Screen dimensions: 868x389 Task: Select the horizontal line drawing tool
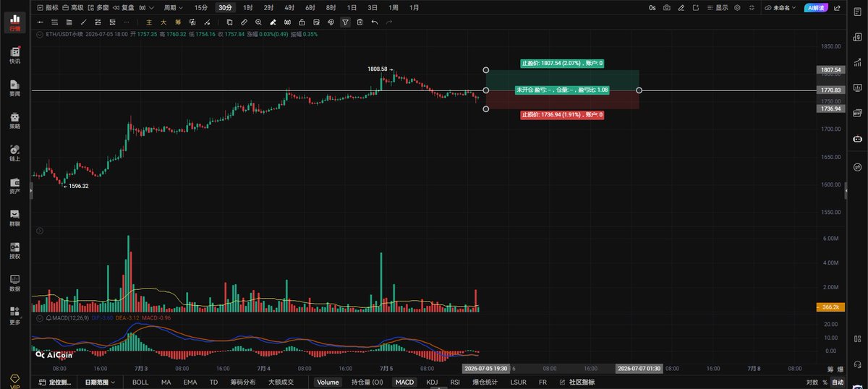click(x=41, y=22)
